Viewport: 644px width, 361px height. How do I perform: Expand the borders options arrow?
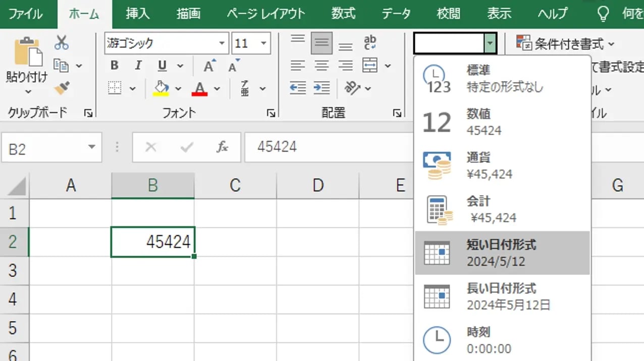[132, 89]
